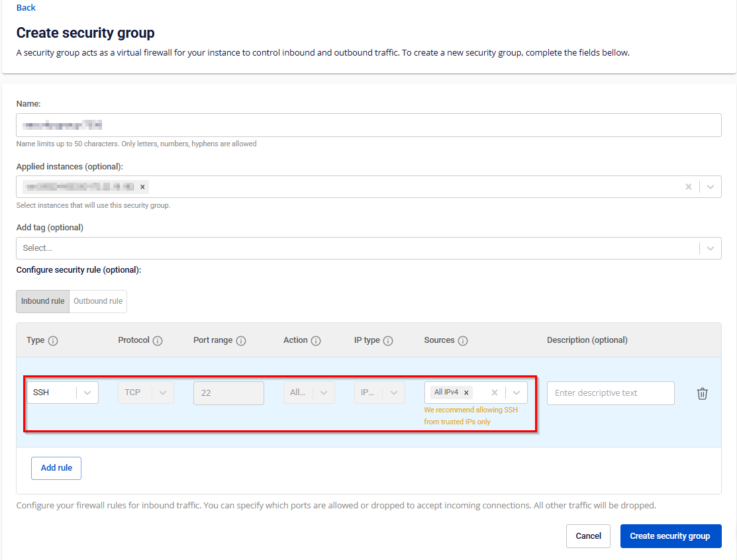
Task: Click the rule Description text field
Action: click(610, 393)
